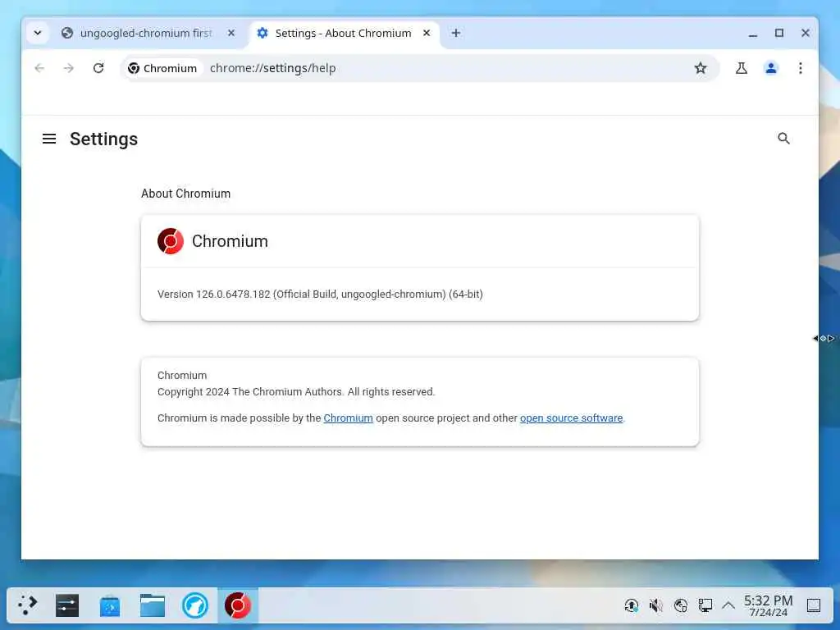Switch to the ungoogled-chromium first tab

[x=146, y=33]
